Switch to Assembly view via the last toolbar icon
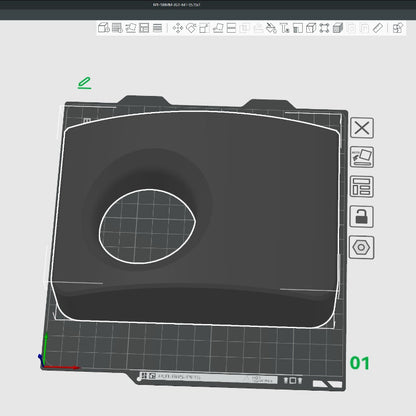The image size is (416, 416). point(398,28)
